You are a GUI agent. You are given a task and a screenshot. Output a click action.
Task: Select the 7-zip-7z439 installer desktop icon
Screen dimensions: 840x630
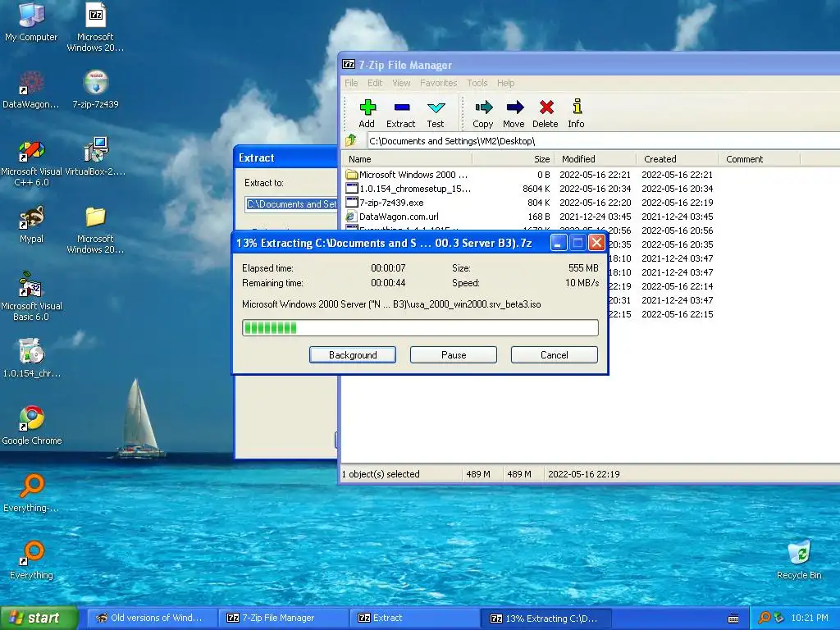click(95, 89)
